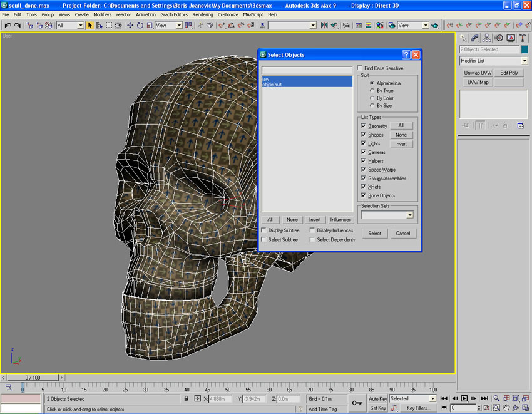532x414 pixels.
Task: Choose the Rectangular Selection Region tool
Action: click(x=108, y=25)
